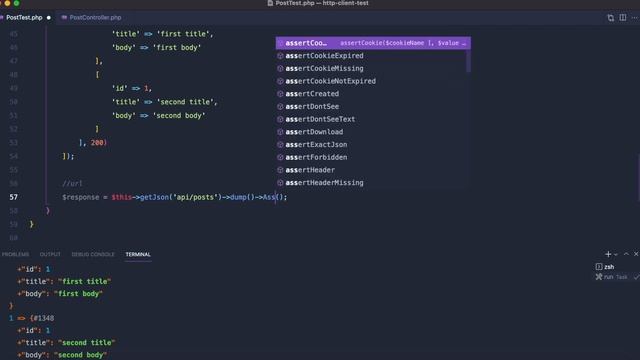Click the 'first body' string in the editor
Viewport: 640px width, 360px height.
(x=177, y=47)
